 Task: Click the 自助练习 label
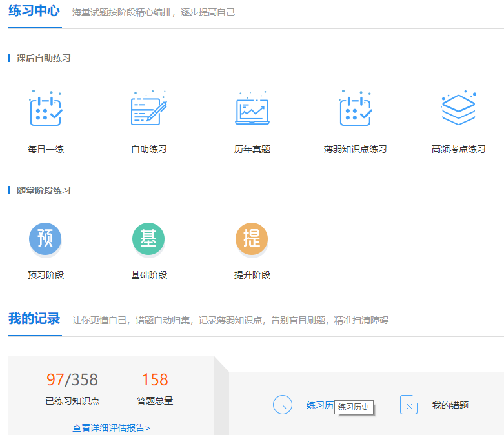[149, 149]
